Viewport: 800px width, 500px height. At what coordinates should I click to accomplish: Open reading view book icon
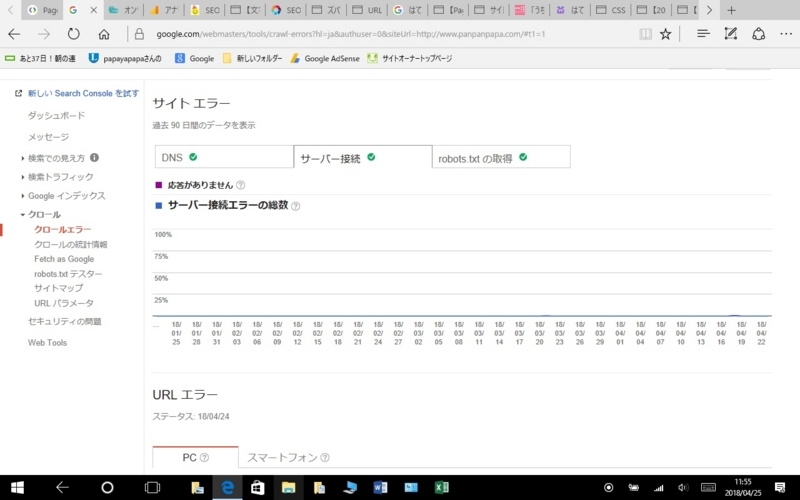click(645, 34)
